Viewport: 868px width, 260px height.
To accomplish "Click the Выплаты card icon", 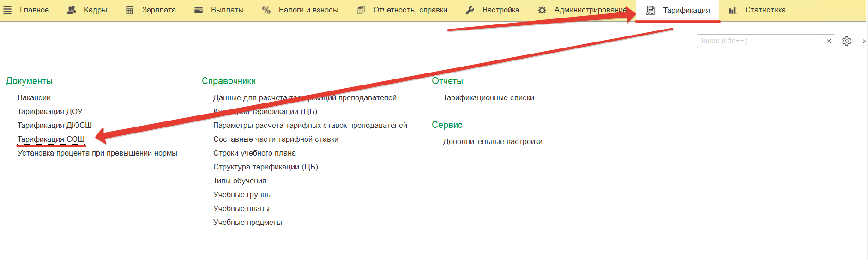I will coord(199,10).
